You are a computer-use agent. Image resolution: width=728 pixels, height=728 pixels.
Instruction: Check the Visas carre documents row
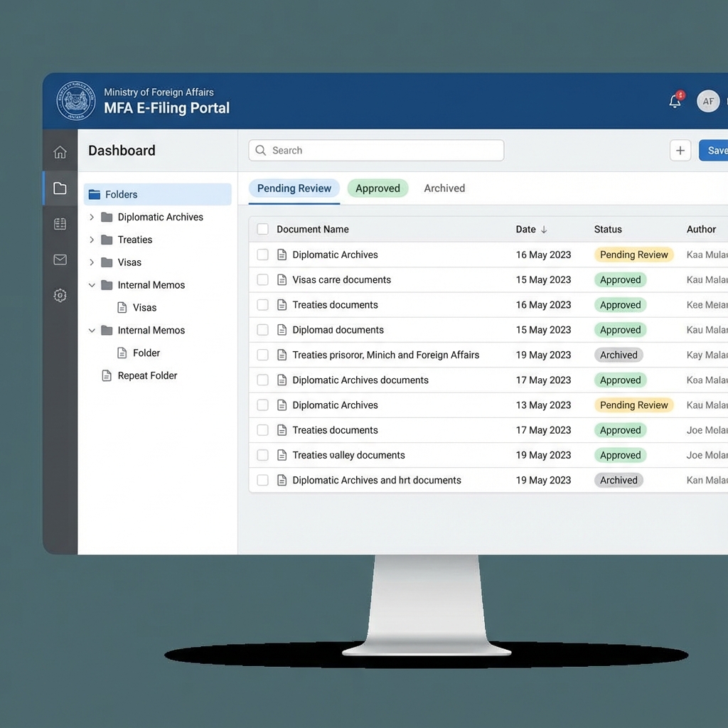[263, 280]
